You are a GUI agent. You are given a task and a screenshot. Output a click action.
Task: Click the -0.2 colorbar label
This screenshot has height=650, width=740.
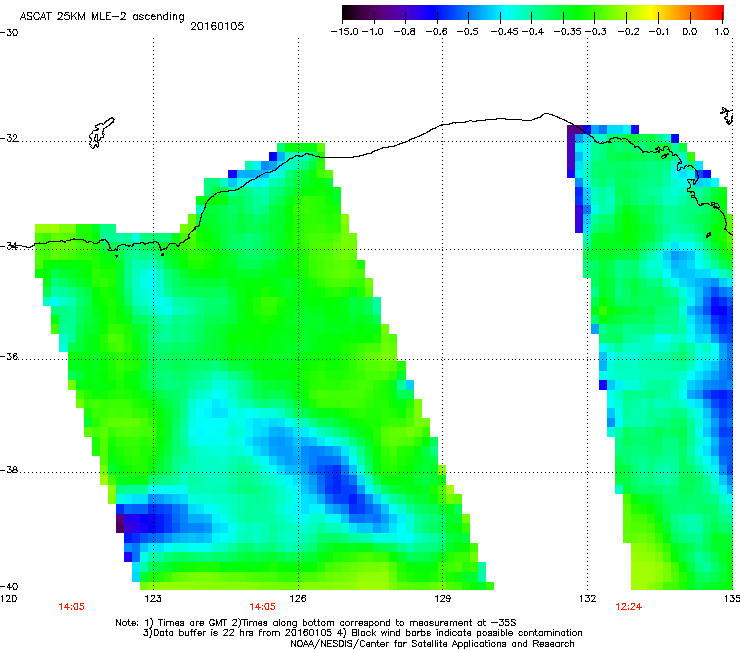pyautogui.click(x=629, y=32)
